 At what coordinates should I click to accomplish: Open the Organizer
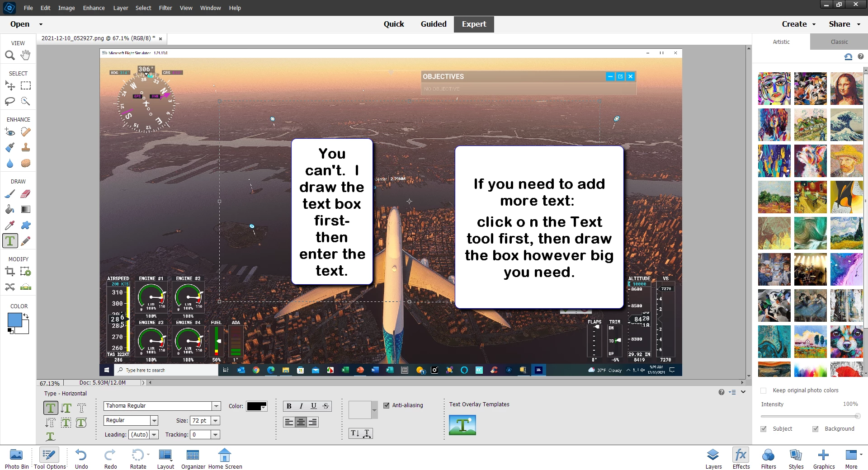click(193, 458)
